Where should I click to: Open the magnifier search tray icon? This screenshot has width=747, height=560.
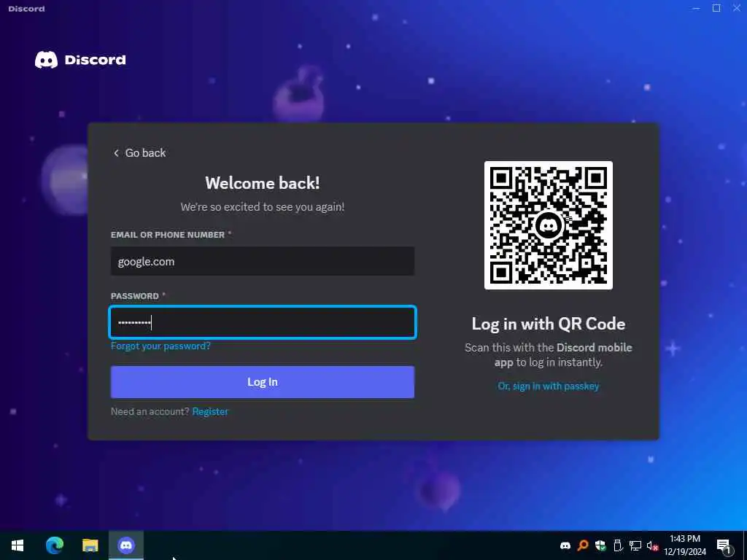coord(583,545)
